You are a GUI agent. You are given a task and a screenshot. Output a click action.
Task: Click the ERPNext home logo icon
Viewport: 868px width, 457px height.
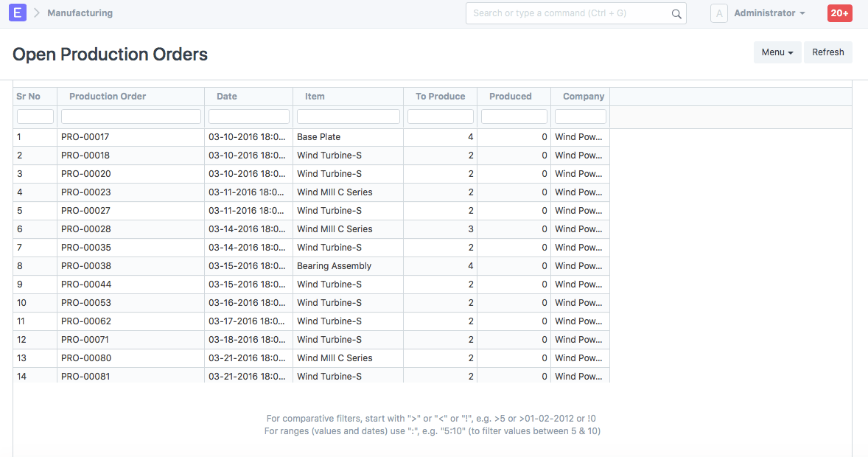pos(17,13)
